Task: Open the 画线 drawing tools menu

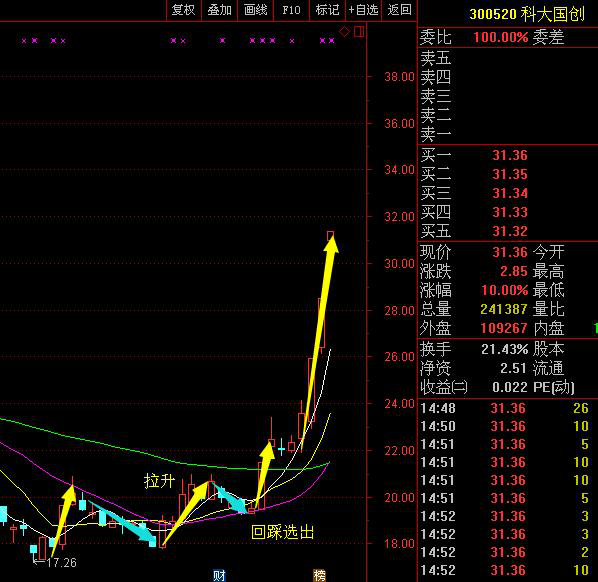Action: pyautogui.click(x=256, y=10)
